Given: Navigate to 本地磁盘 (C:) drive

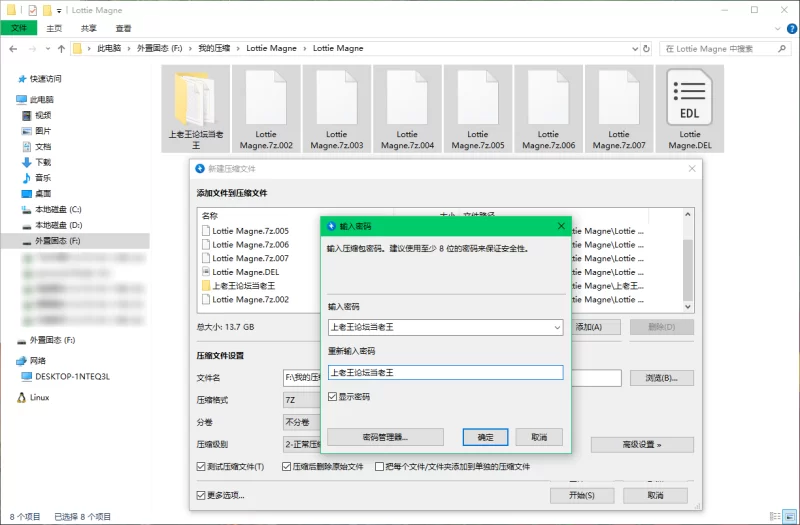Looking at the screenshot, I should [57, 209].
